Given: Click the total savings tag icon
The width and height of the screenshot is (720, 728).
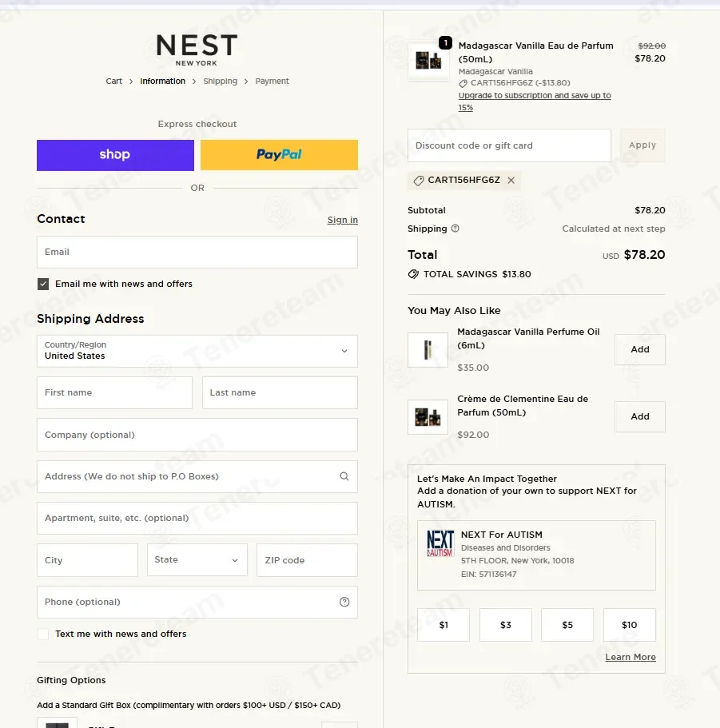Looking at the screenshot, I should 413,274.
